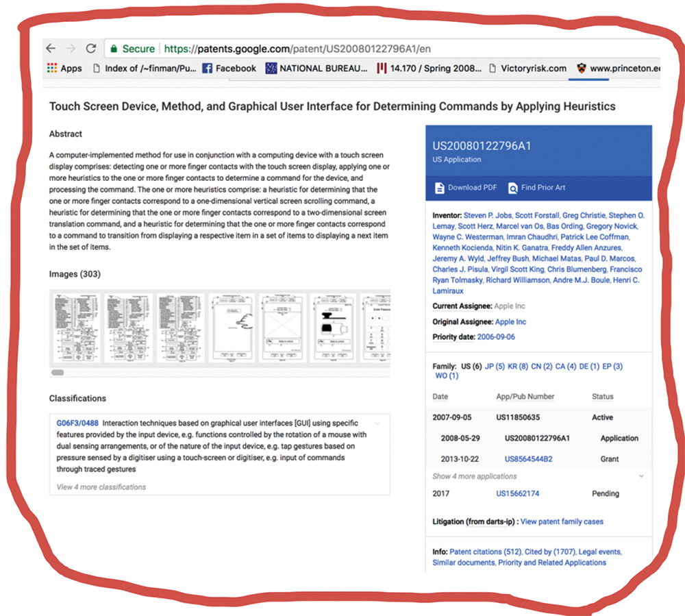
Task: Go back with the browser back arrow
Action: point(51,48)
